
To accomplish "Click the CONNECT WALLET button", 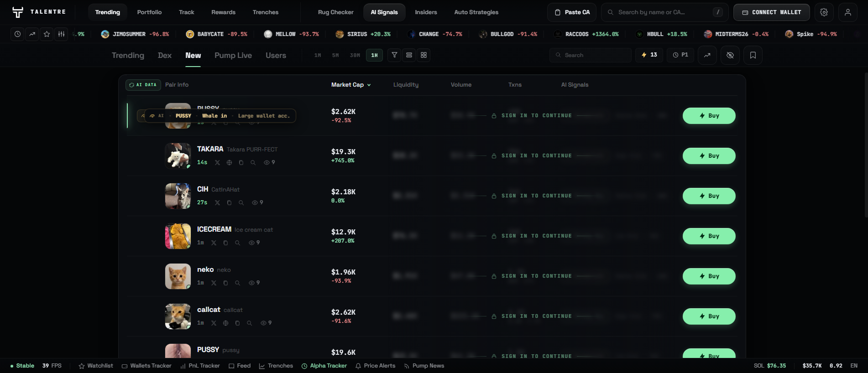I will click(771, 12).
